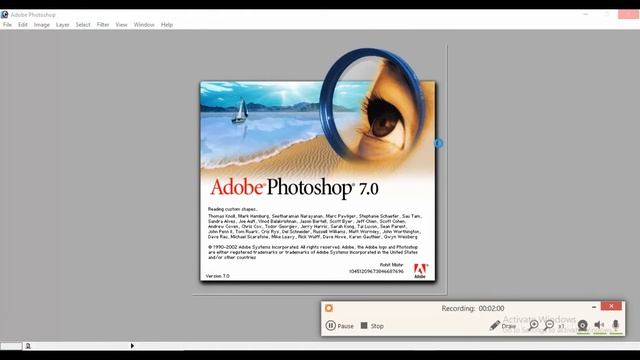
Task: Expand the status bar arrow menu
Action: pyautogui.click(x=132, y=346)
